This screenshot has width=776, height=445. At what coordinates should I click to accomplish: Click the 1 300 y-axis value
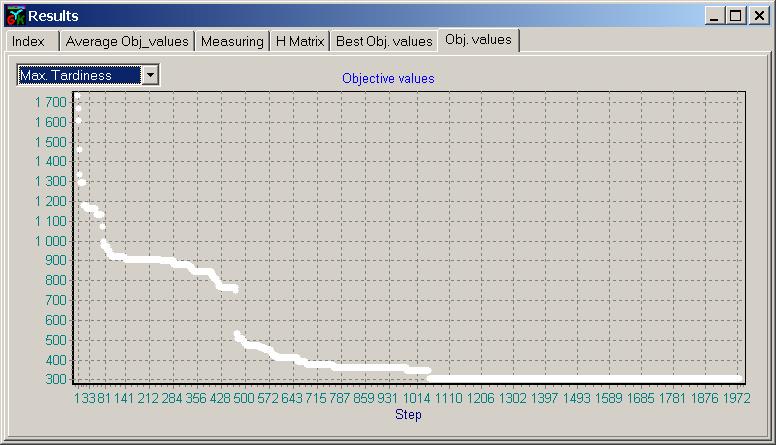pyautogui.click(x=50, y=181)
